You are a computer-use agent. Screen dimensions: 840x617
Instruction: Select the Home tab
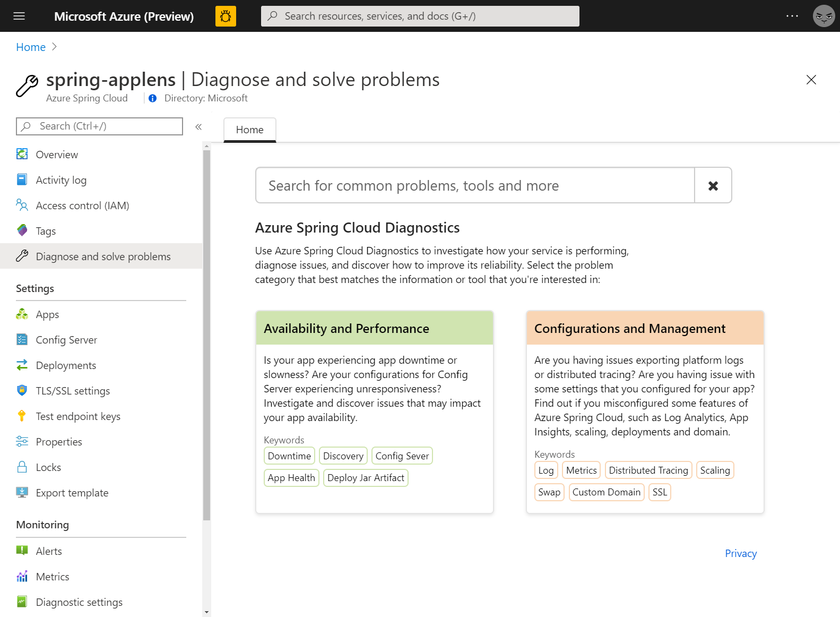249,130
